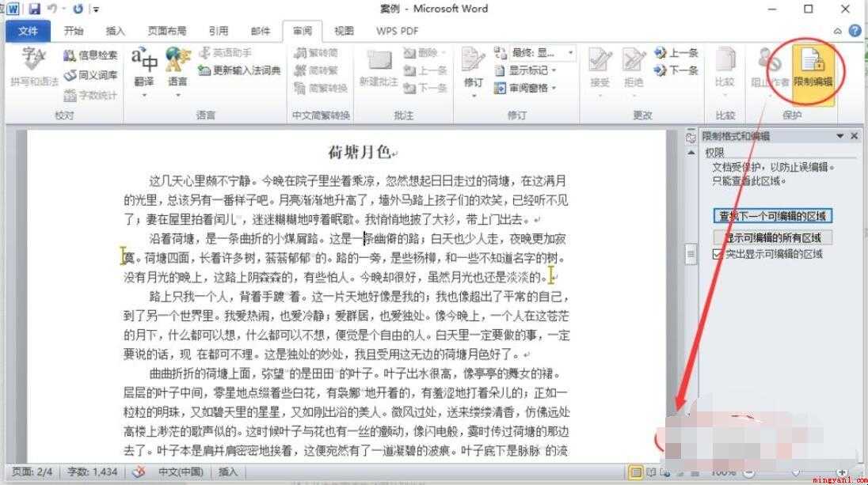Click the zoom out minus button
This screenshot has height=485, width=868.
(748, 473)
